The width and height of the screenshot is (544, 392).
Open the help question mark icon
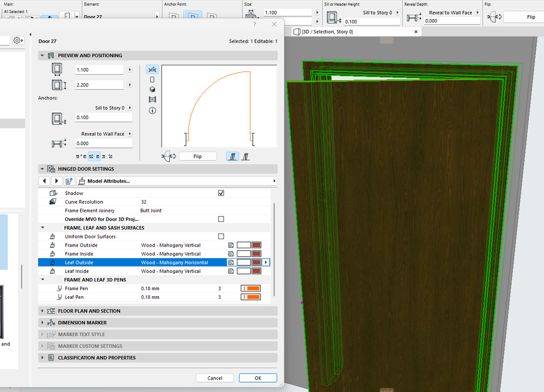(x=254, y=24)
